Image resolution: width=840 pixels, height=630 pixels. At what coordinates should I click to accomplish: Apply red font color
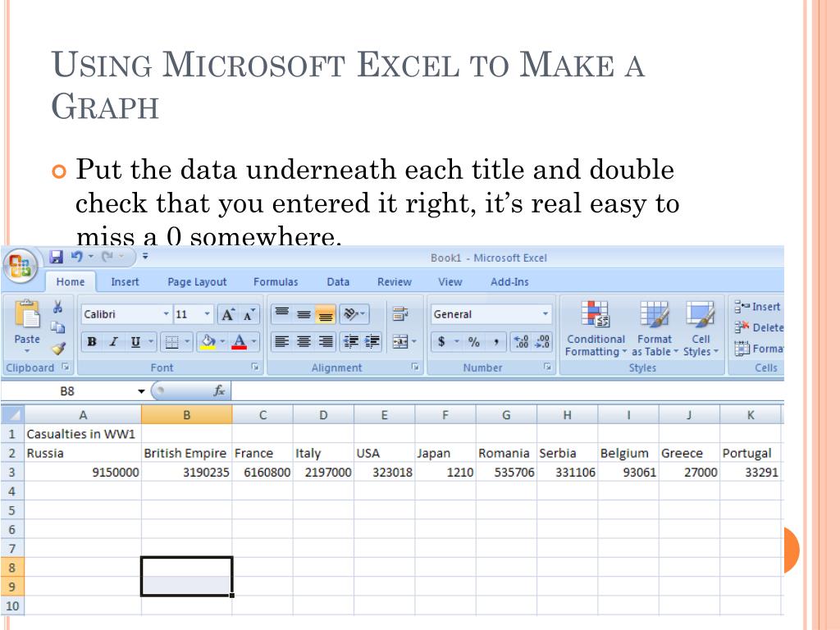click(239, 341)
